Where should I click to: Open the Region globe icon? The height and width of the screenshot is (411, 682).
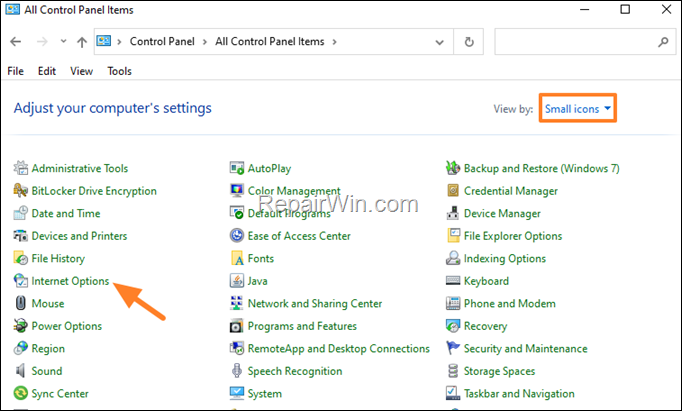(20, 348)
